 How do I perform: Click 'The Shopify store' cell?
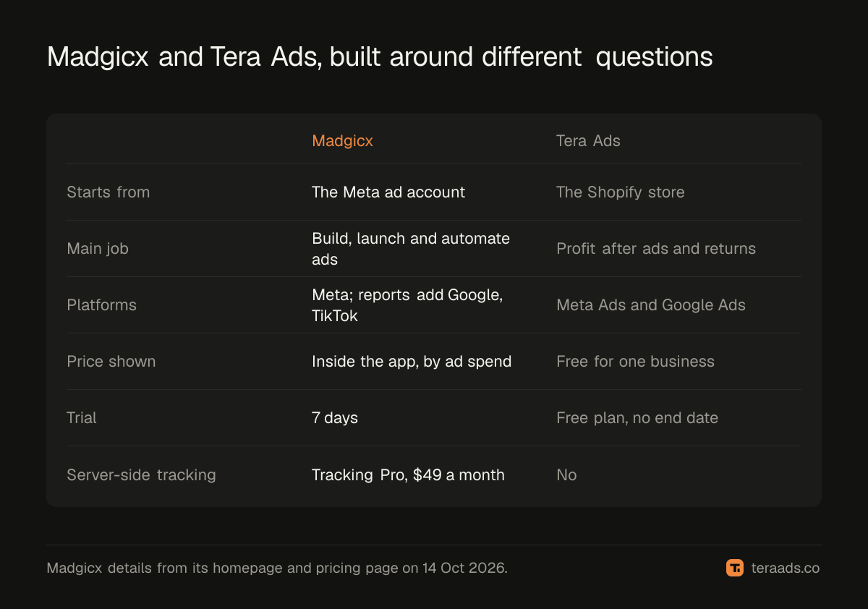pos(620,192)
